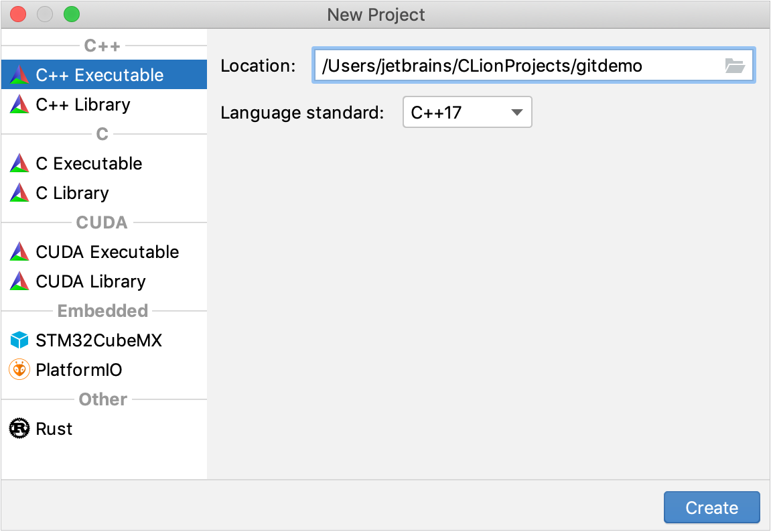Click the green zoom window button
Screen dimensions: 771x532
pos(71,14)
